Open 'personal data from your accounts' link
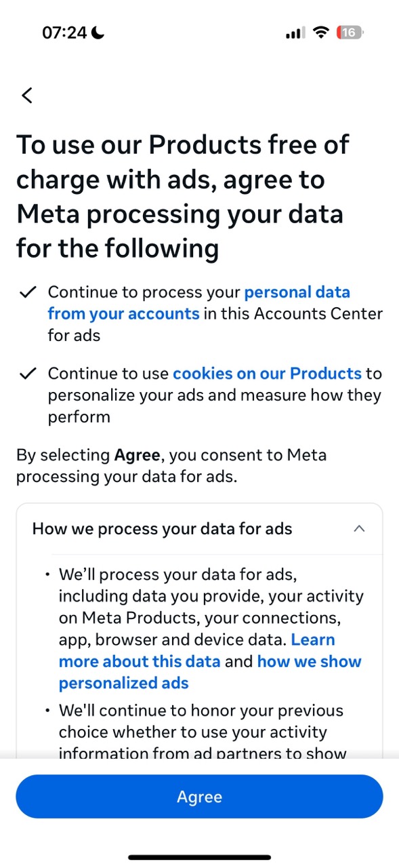The image size is (399, 868). [x=198, y=303]
